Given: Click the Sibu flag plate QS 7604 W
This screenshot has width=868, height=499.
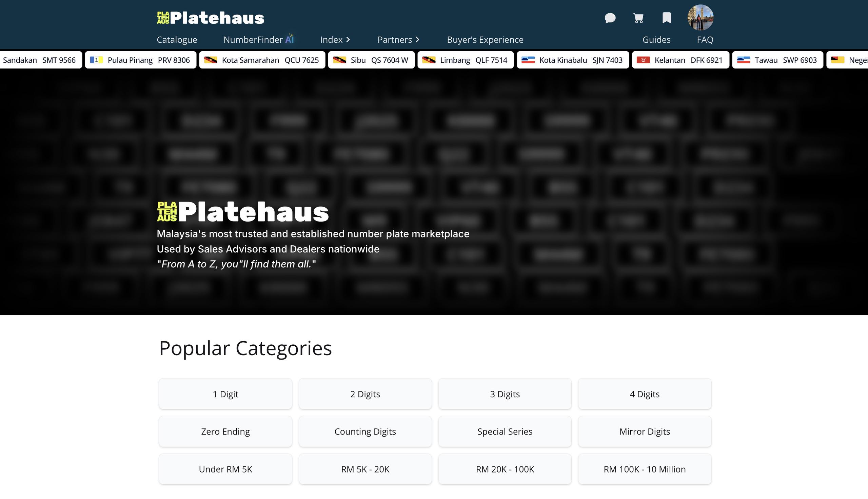Looking at the screenshot, I should (x=371, y=60).
